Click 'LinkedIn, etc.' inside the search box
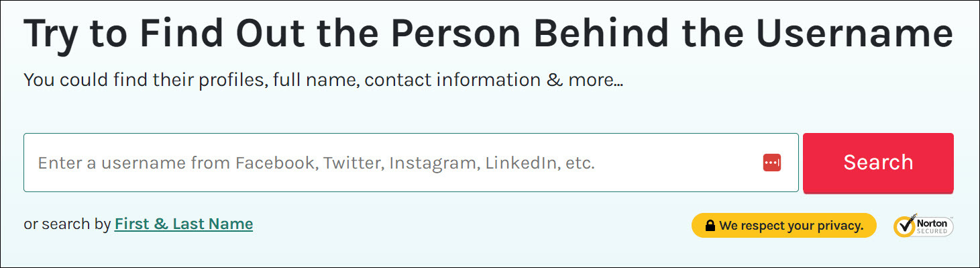The height and width of the screenshot is (268, 980). [540, 163]
